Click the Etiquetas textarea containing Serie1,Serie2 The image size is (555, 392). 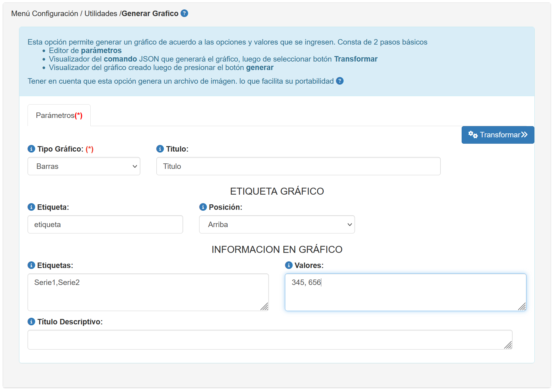(148, 292)
